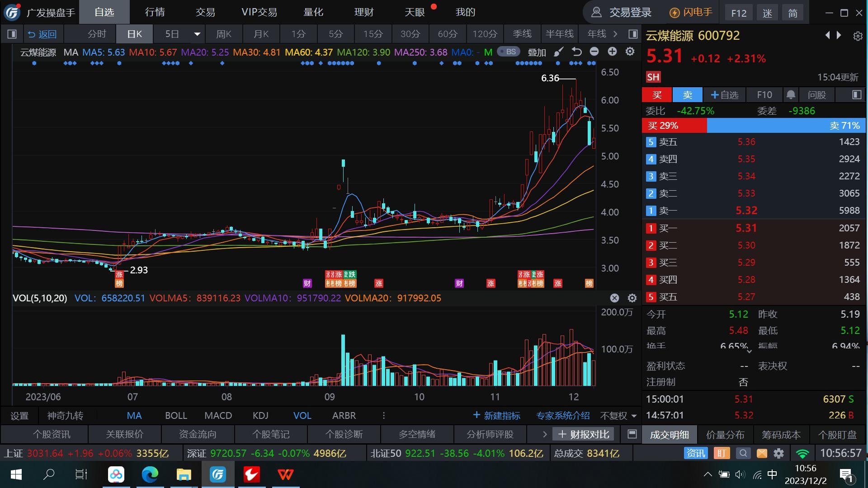Zoom in the K-line chart

[x=612, y=52]
